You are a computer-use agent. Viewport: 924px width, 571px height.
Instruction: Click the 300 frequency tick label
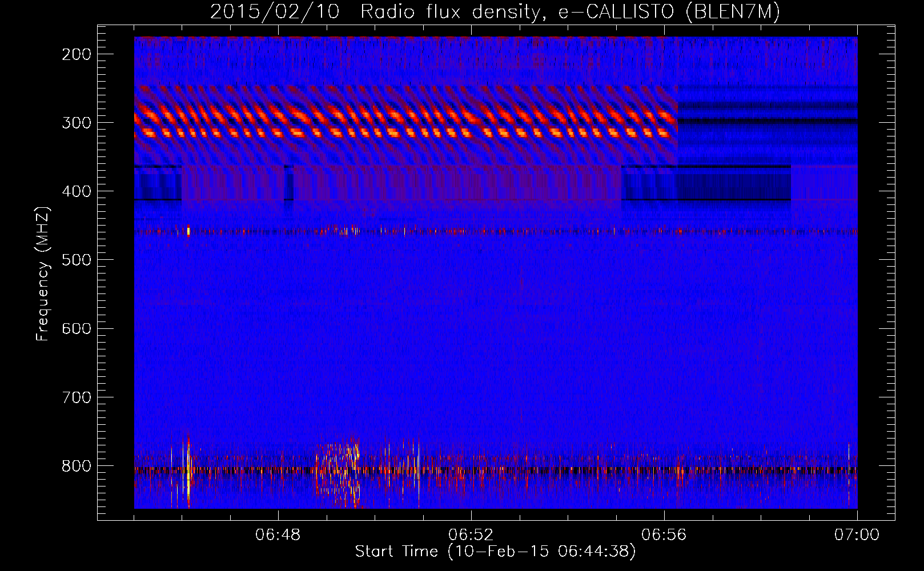coord(77,123)
